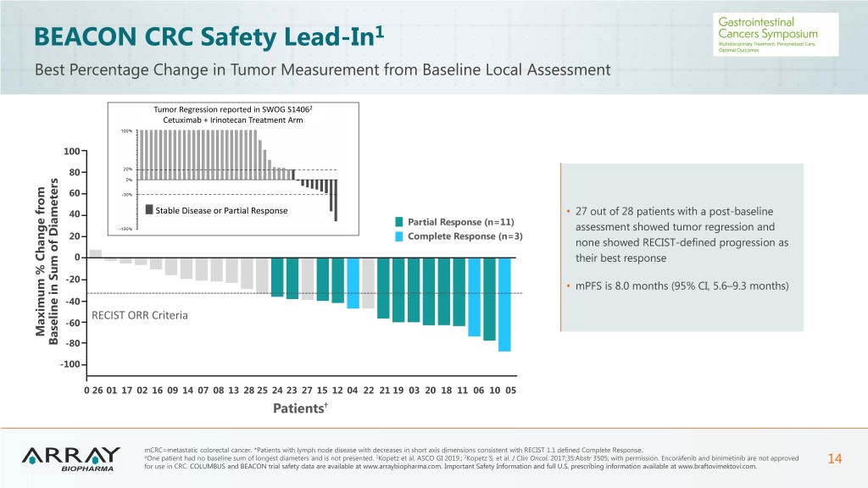Click the gray positive bar for patient 26
The image size is (868, 488).
[x=96, y=253]
